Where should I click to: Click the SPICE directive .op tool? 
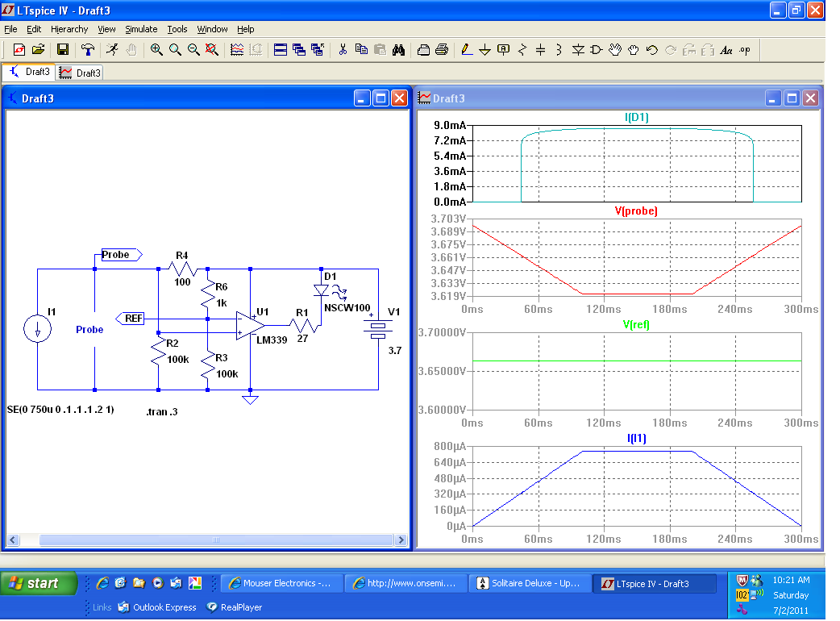click(745, 50)
